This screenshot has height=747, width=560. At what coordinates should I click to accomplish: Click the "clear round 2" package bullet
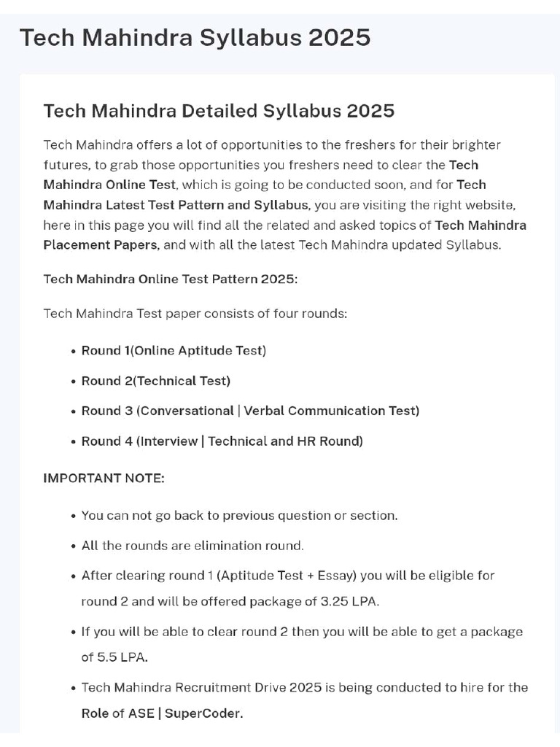pyautogui.click(x=302, y=632)
